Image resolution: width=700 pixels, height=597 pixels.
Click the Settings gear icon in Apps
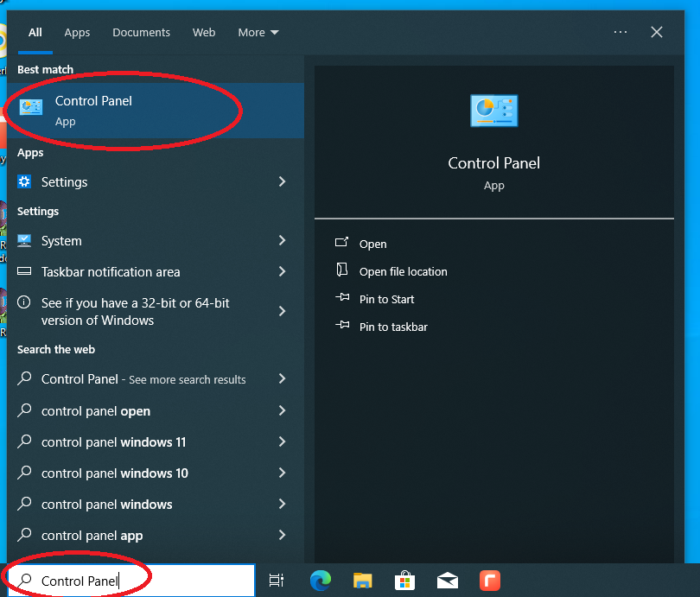(x=24, y=181)
